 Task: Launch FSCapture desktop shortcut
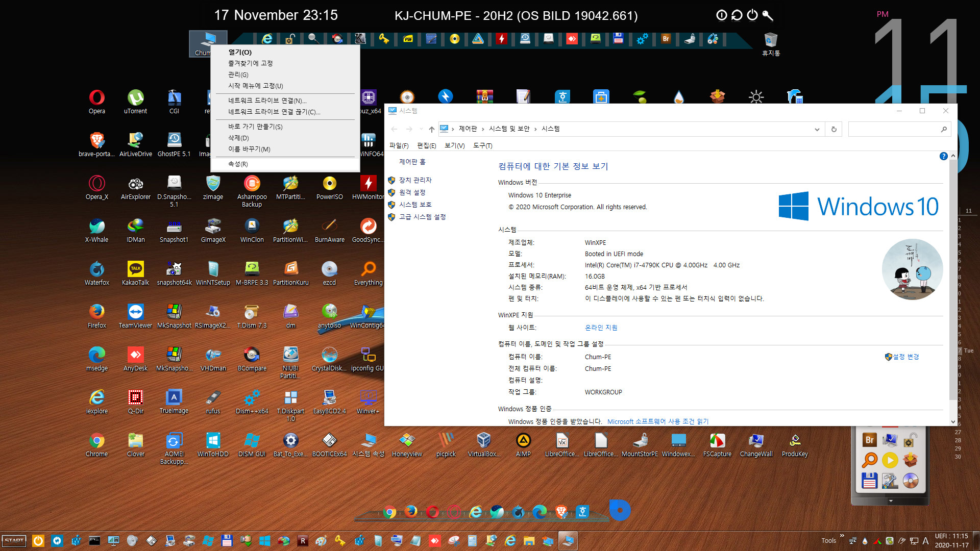point(717,444)
